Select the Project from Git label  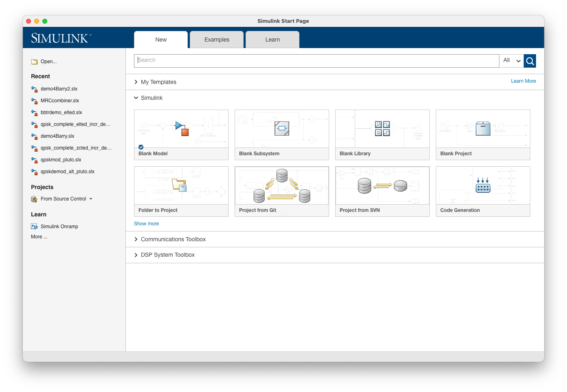[x=257, y=210]
